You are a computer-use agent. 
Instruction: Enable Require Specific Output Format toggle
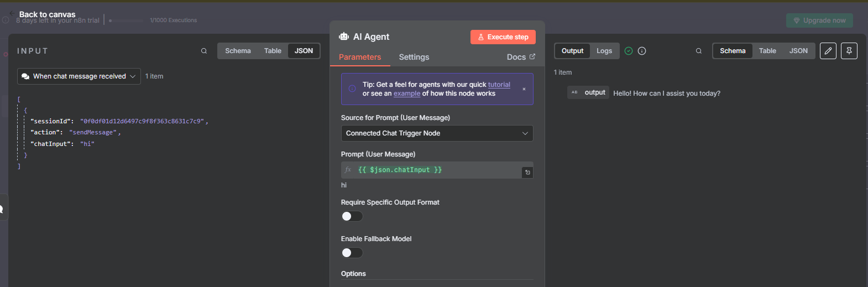click(352, 216)
